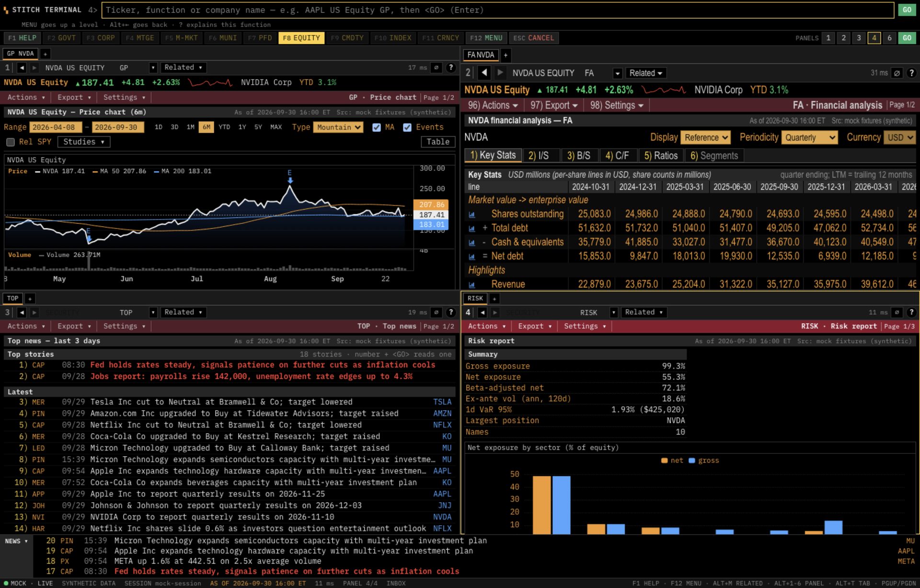The width and height of the screenshot is (920, 588).
Task: Open the Studies dropdown
Action: coord(84,142)
